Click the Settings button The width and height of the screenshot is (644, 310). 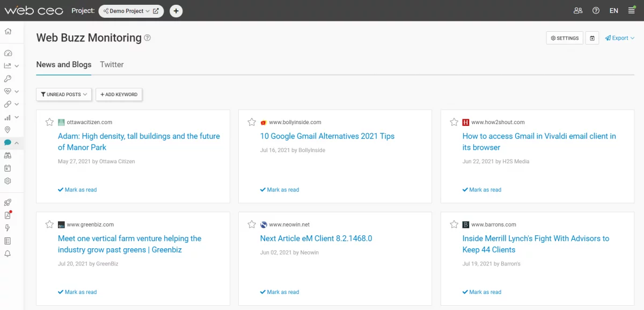[x=565, y=38]
